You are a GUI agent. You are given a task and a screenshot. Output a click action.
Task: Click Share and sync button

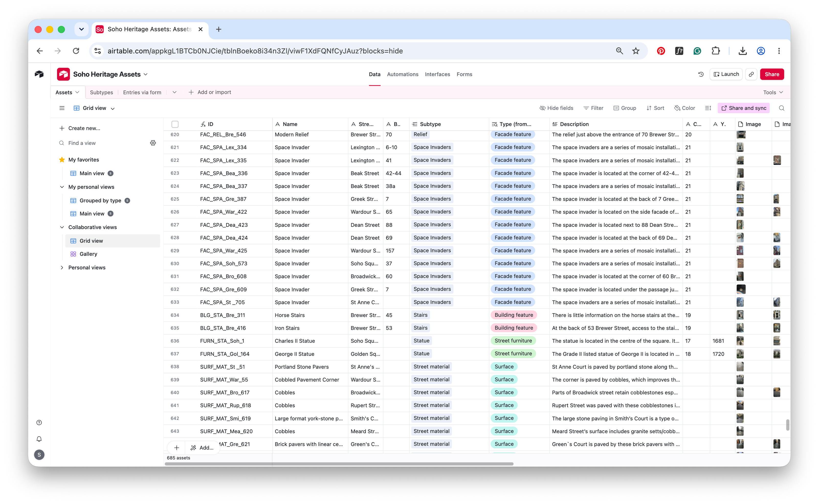tap(744, 108)
